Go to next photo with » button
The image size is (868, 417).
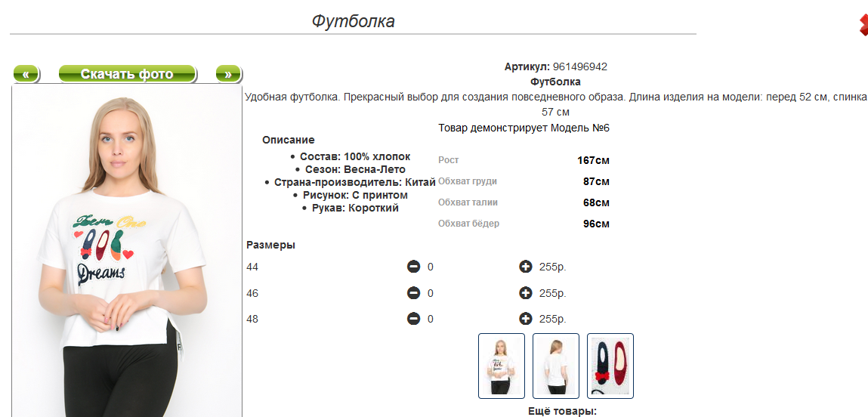(x=228, y=73)
